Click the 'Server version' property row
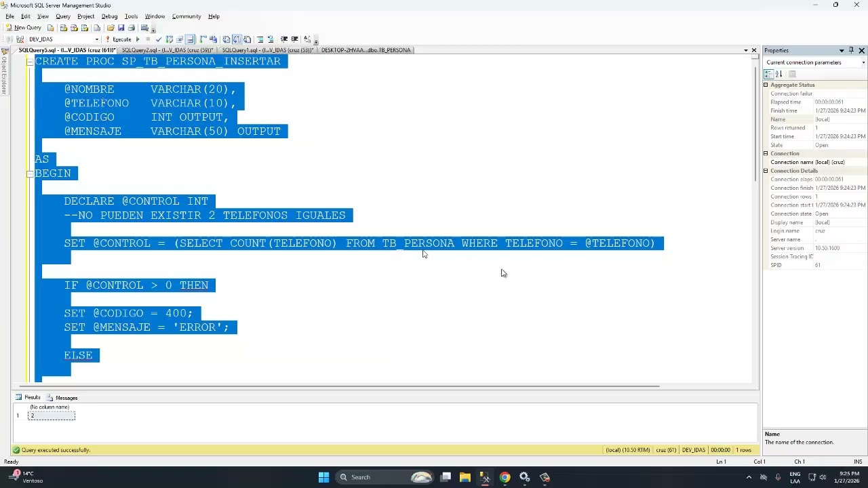This screenshot has height=488, width=868. [816, 248]
